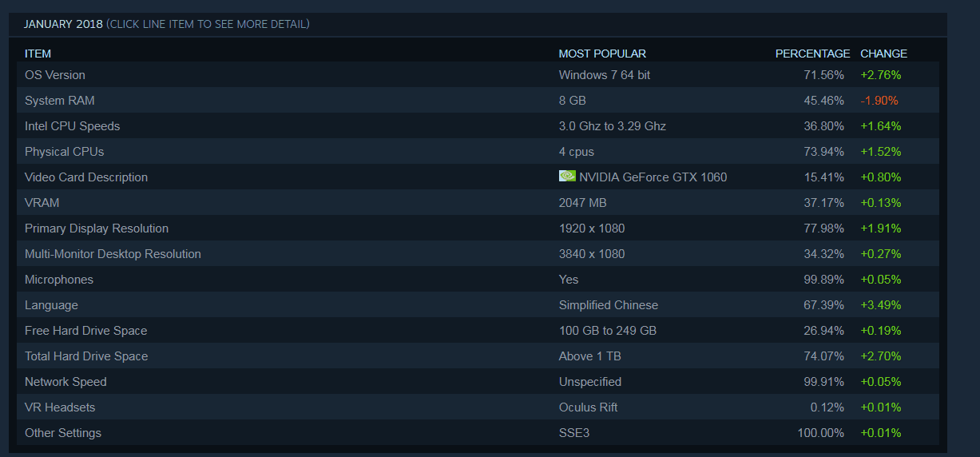The image size is (980, 457).
Task: Click Video Card Description item
Action: [x=86, y=177]
